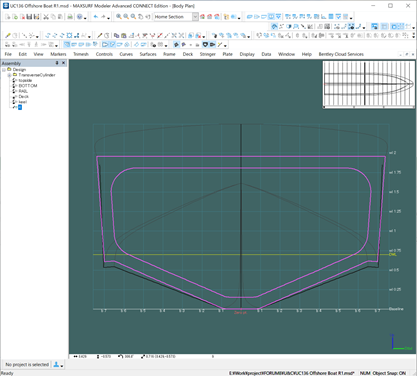The image size is (417, 376).
Task: Open the Controls menu
Action: pyautogui.click(x=104, y=54)
